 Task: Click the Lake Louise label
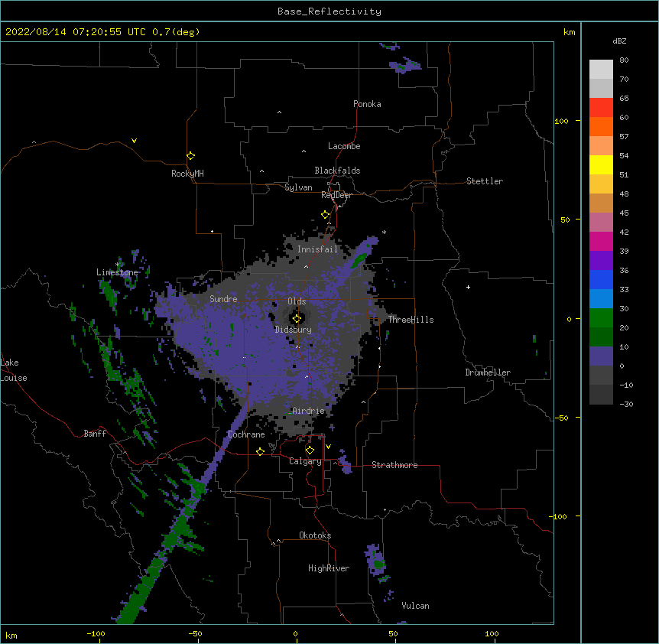(14, 370)
